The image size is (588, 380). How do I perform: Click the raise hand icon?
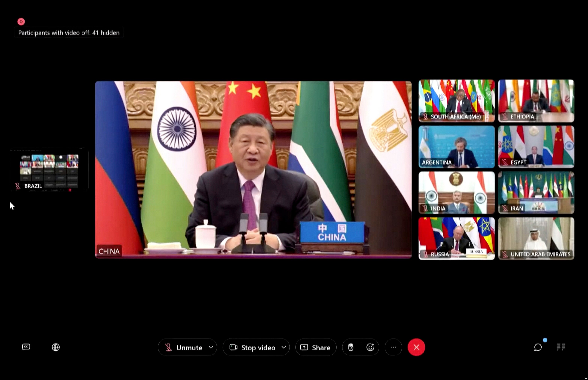click(x=351, y=347)
